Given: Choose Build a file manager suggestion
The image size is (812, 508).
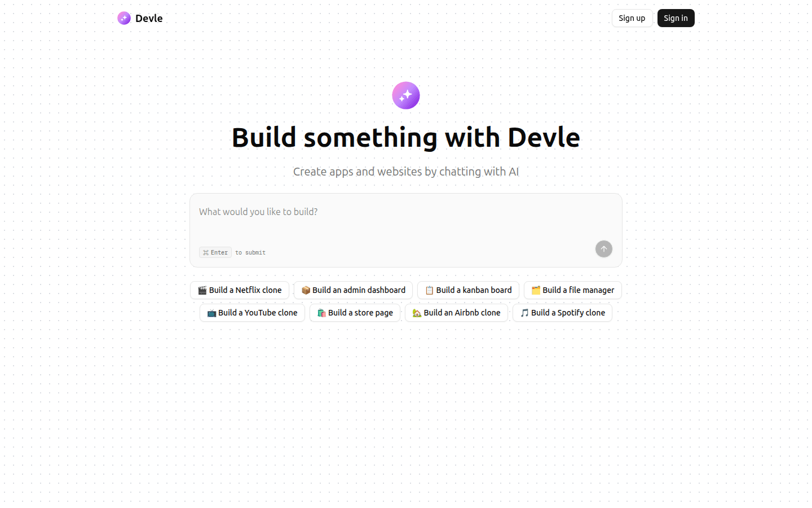Looking at the screenshot, I should click(x=573, y=290).
